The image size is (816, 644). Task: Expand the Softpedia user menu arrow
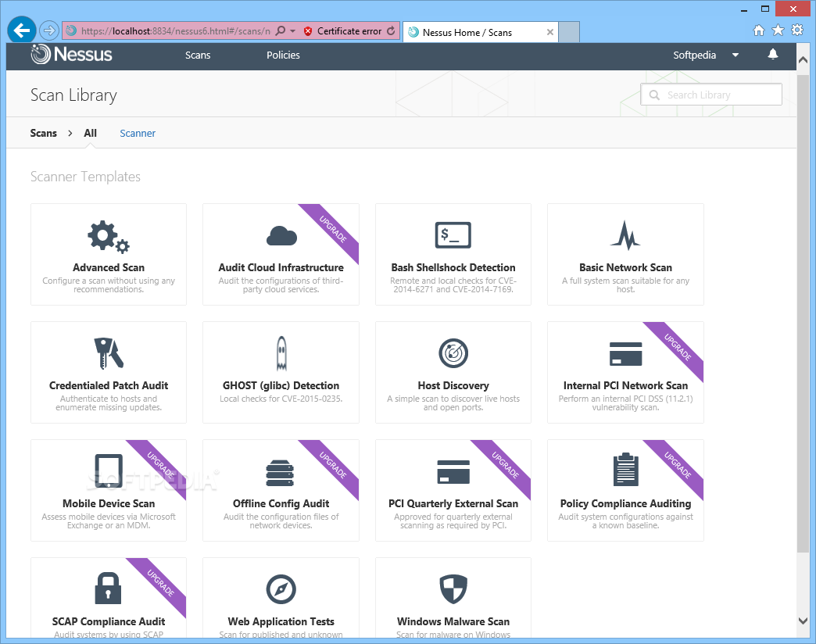735,55
